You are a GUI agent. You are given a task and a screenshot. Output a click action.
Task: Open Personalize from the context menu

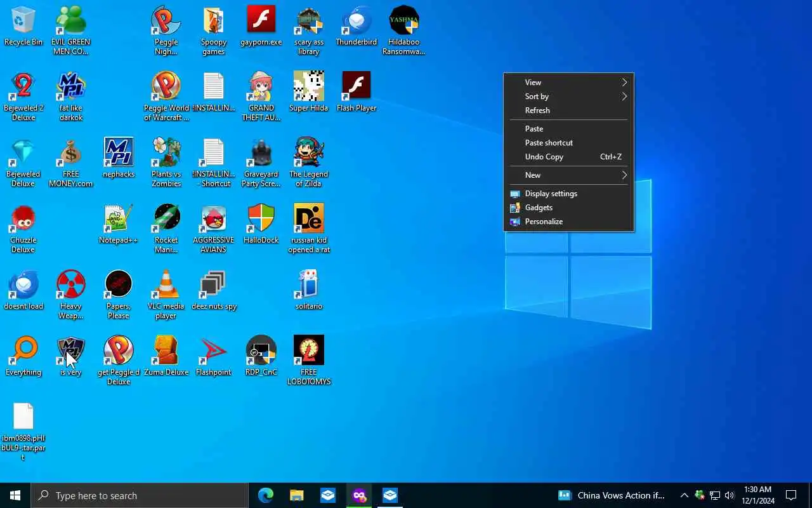569,222
